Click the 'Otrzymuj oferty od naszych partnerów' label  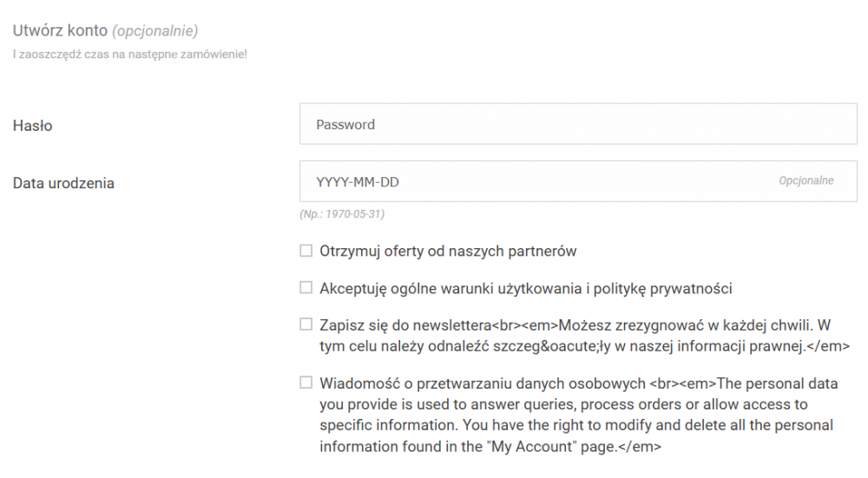[448, 252]
